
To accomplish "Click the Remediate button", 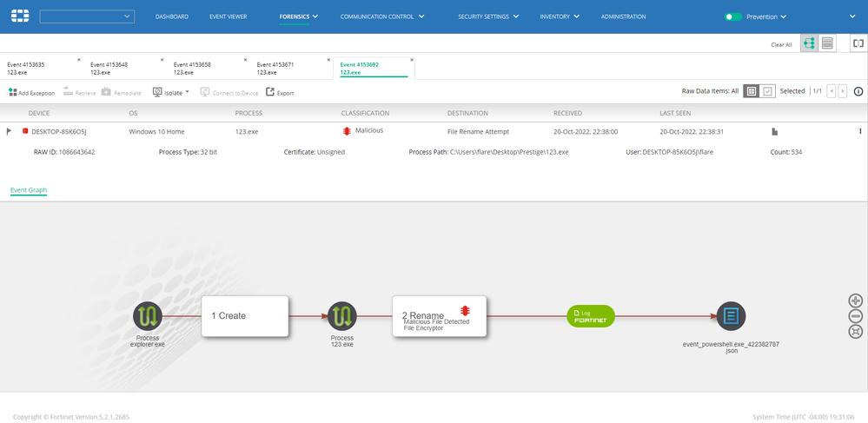I will click(x=121, y=92).
